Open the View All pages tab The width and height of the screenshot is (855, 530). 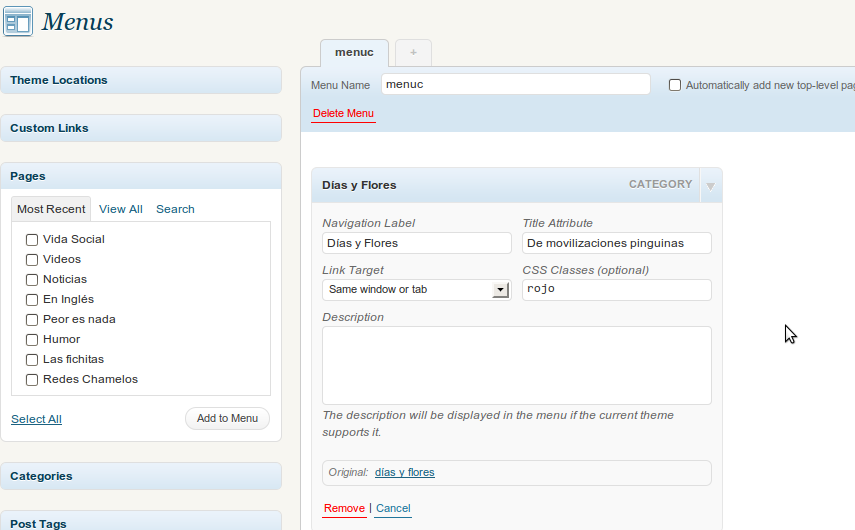pyautogui.click(x=121, y=209)
